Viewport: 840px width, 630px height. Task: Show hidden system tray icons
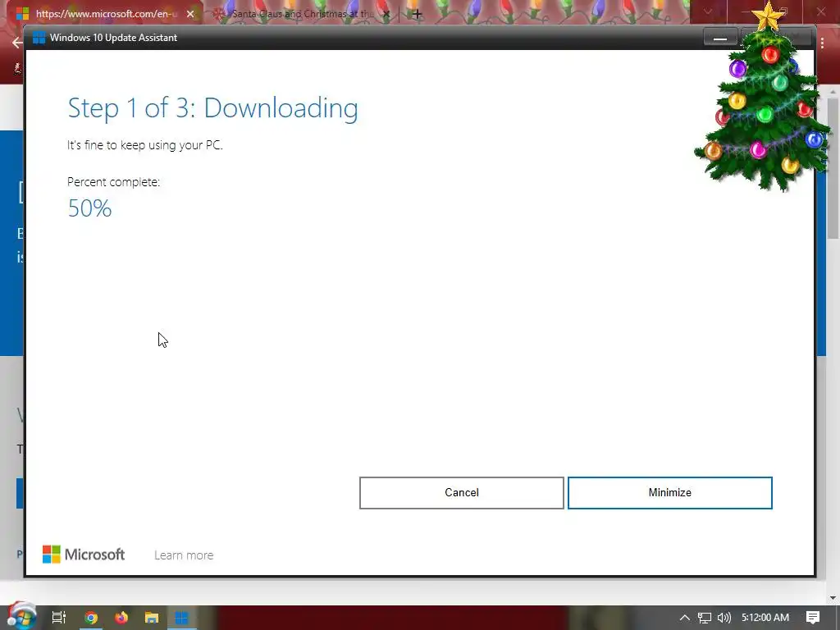(685, 618)
